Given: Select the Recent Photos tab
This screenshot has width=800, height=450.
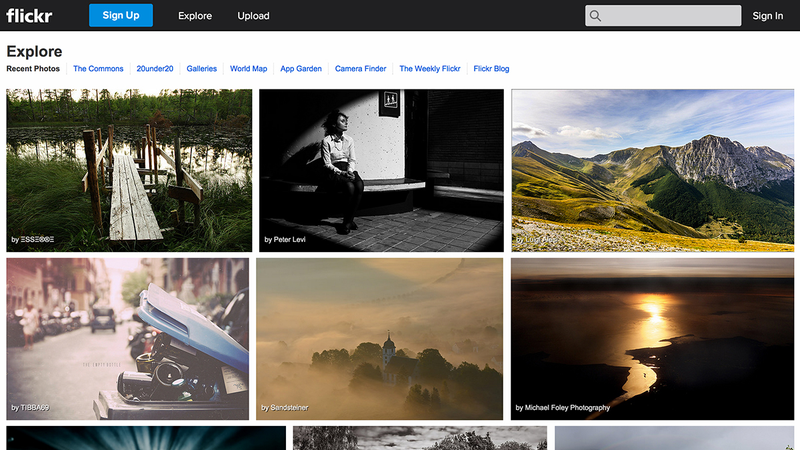Looking at the screenshot, I should (33, 68).
